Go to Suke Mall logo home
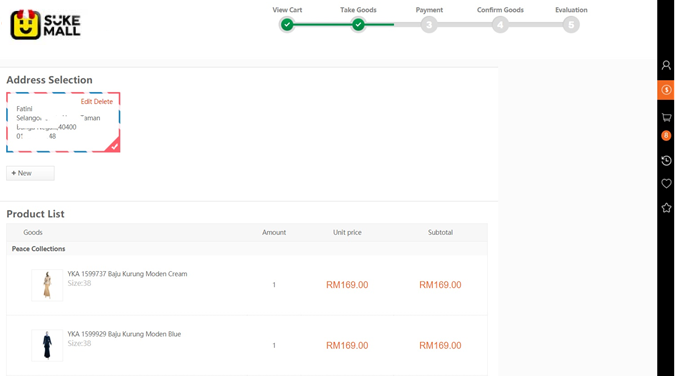676x376 pixels. (45, 25)
